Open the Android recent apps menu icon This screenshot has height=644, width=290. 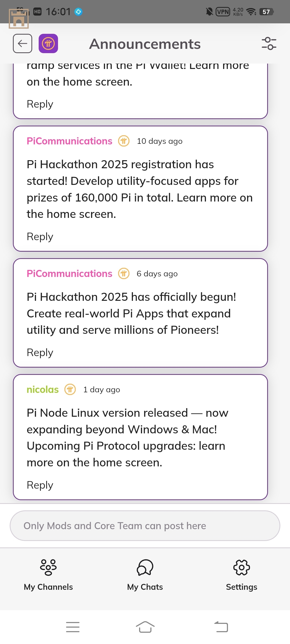click(73, 627)
